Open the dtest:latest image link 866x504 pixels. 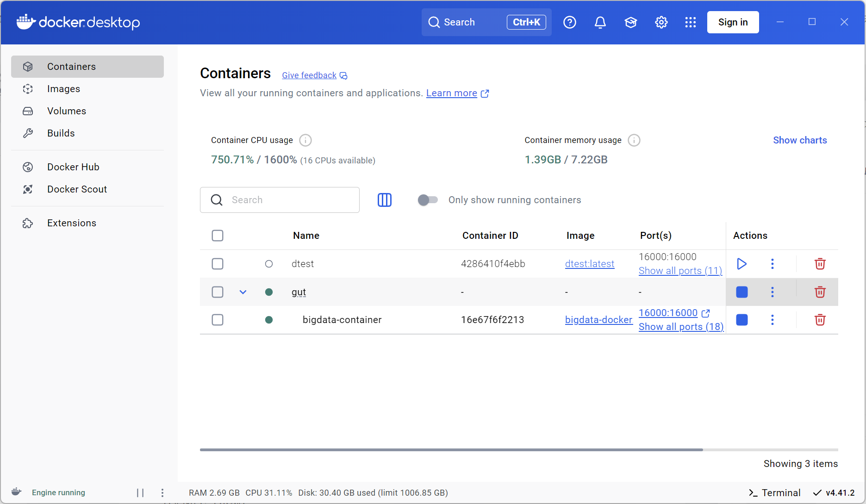click(590, 264)
